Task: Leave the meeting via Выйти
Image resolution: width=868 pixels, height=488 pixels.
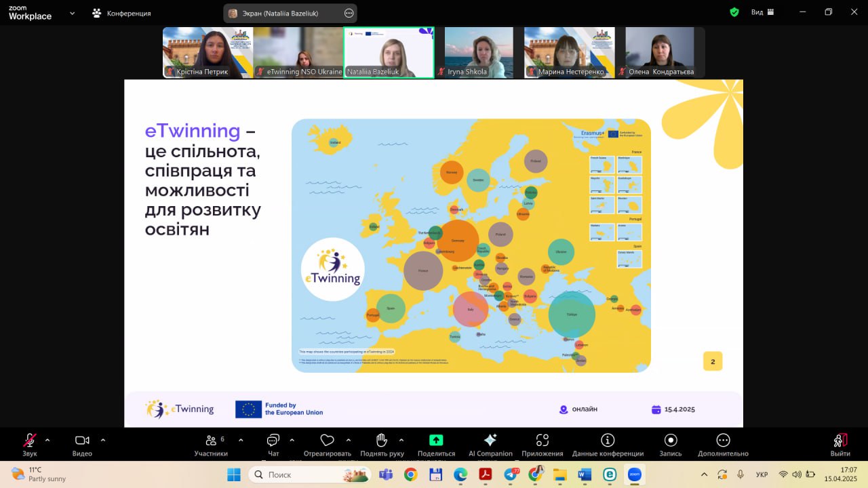Action: click(x=840, y=445)
